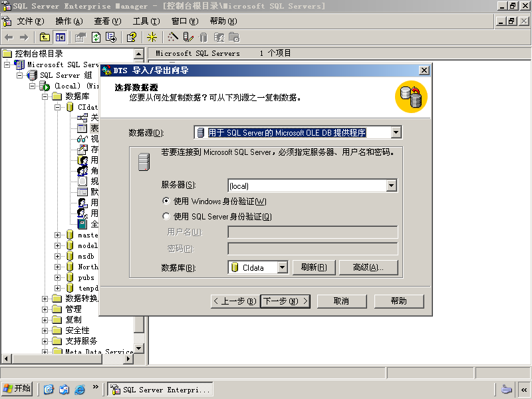Select the 支持服务 folder in tree
This screenshot has width=532, height=399.
pos(81,341)
